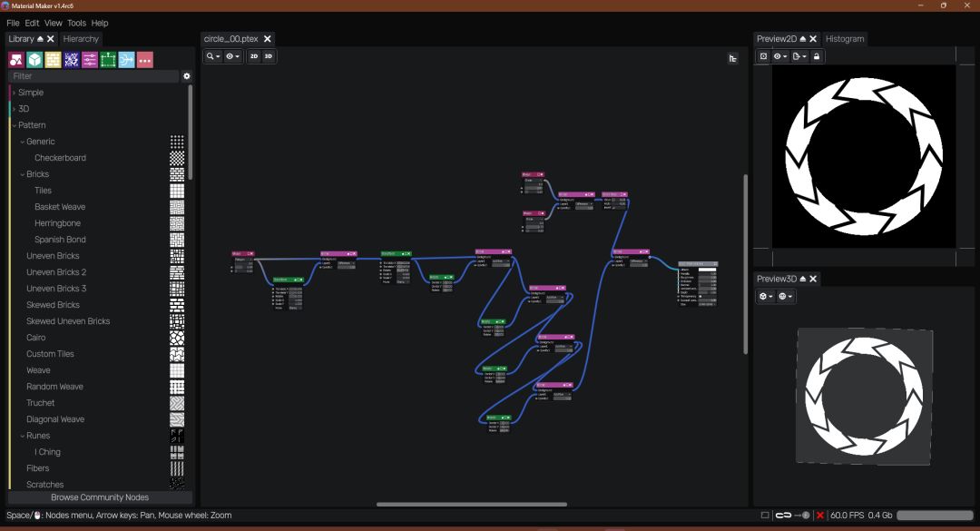Select the light blue Workflow category icon
Viewport: 980px width, 531px height.
(126, 59)
